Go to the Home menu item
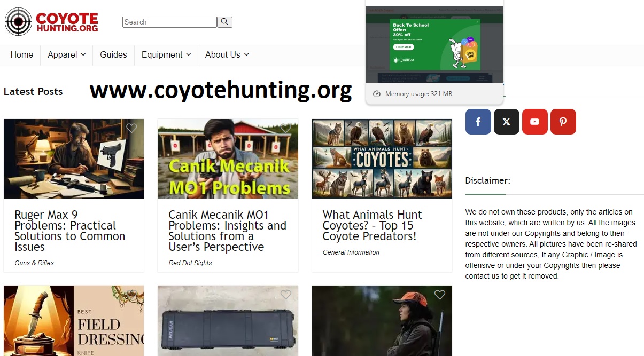The width and height of the screenshot is (644, 356). (x=22, y=54)
